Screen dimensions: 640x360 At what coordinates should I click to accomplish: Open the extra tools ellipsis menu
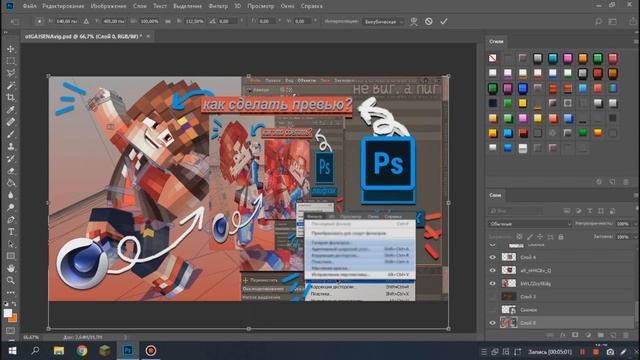pyautogui.click(x=11, y=293)
